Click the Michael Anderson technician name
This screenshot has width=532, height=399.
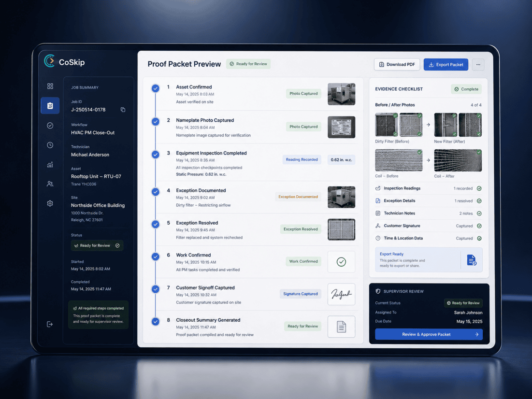pos(90,155)
